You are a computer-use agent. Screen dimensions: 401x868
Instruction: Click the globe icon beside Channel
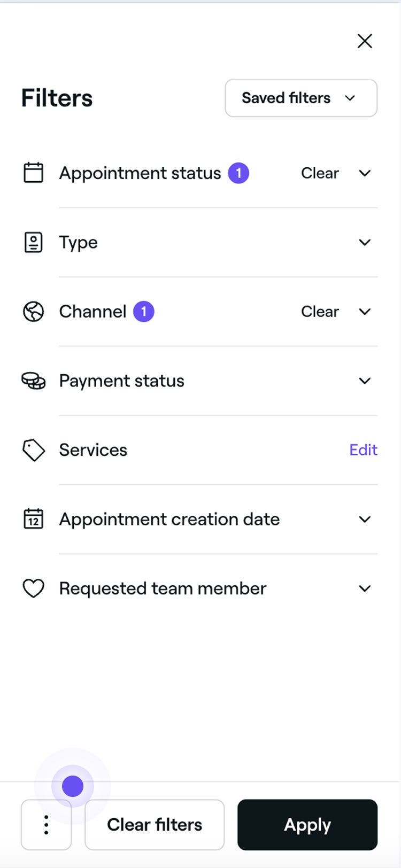click(33, 311)
